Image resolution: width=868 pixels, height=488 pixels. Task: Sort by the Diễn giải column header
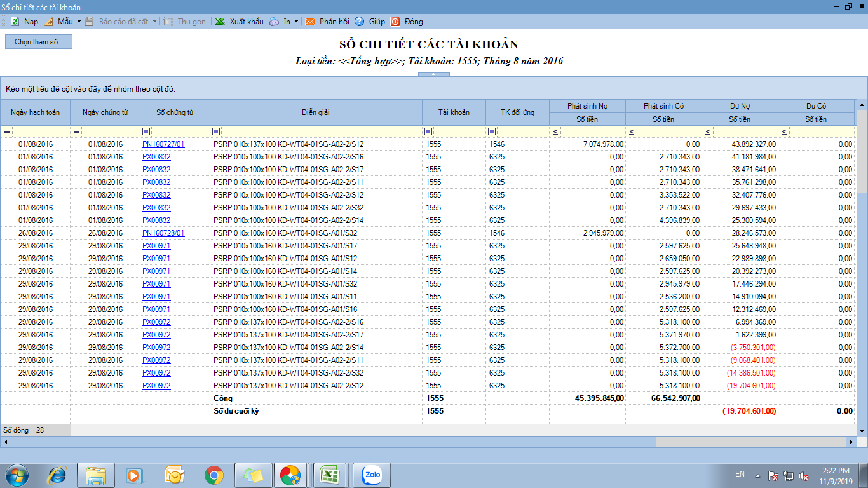click(316, 112)
